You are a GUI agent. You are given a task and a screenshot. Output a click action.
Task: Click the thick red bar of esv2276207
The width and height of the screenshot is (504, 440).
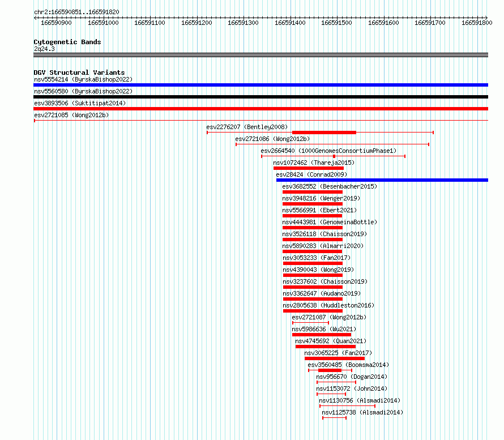324,133
